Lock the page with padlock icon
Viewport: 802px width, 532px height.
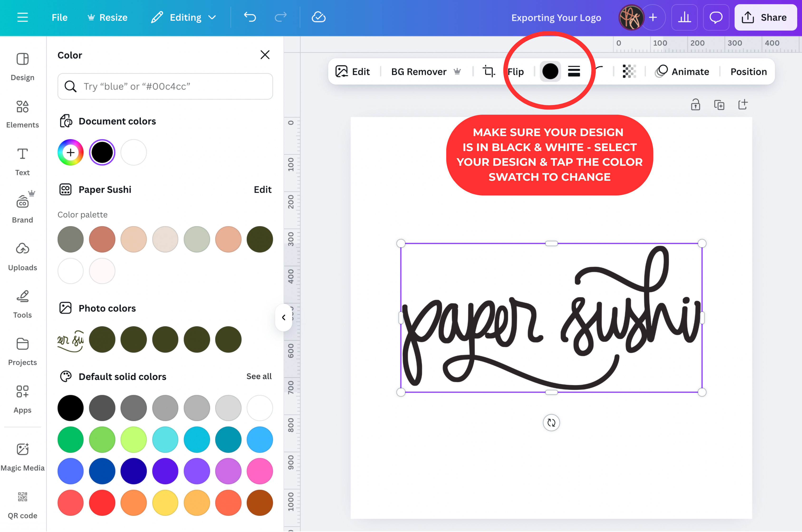[x=696, y=104]
